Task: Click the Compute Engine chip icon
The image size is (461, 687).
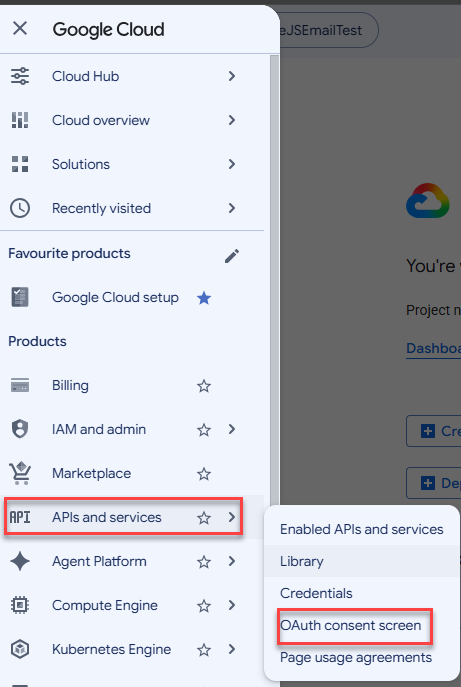Action: [20, 606]
